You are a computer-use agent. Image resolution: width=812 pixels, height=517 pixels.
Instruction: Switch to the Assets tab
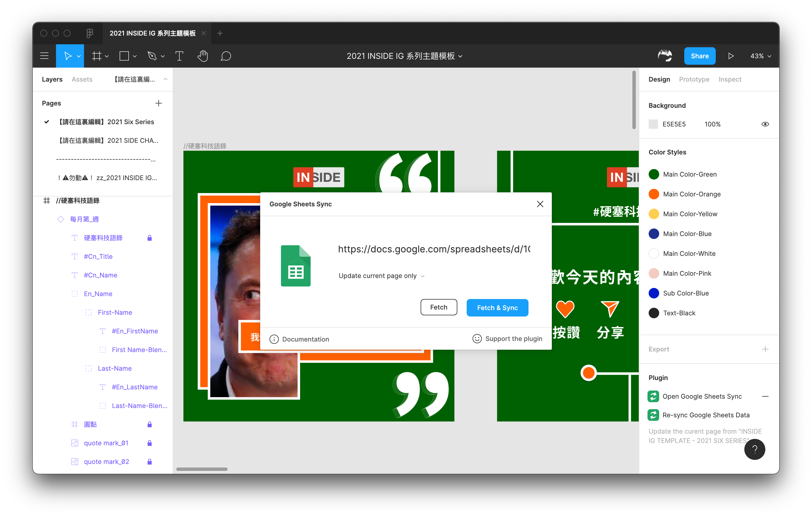coord(82,79)
